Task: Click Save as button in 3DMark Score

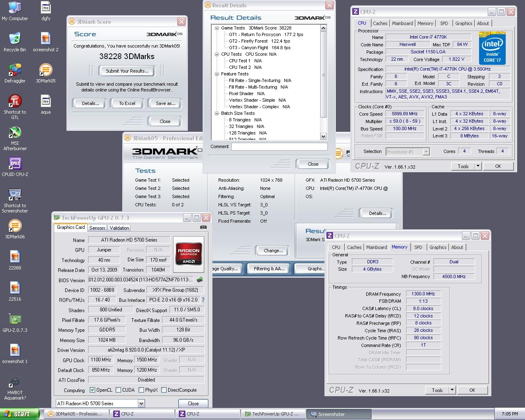Action: [x=165, y=103]
